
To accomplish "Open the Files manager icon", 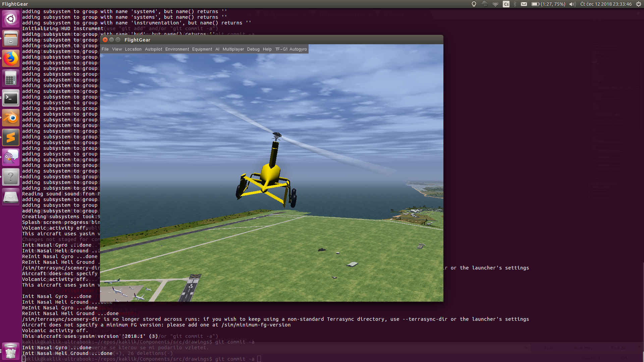I will (x=11, y=39).
